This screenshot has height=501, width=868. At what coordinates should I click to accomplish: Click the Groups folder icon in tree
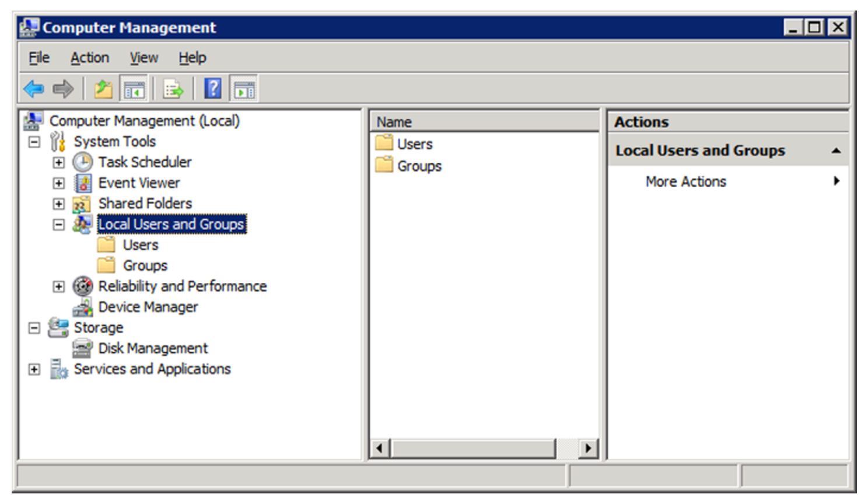click(x=106, y=266)
